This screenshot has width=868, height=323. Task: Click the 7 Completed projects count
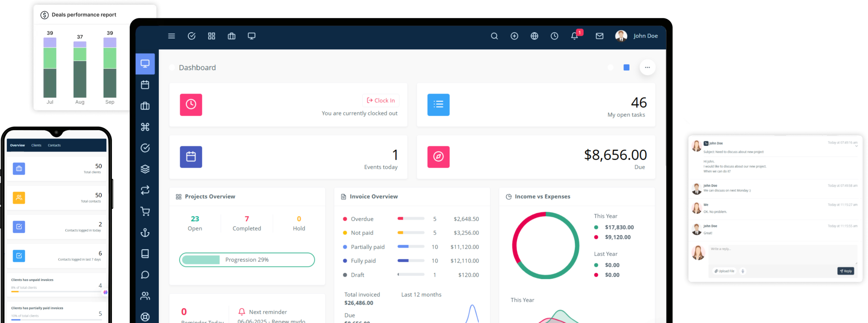click(247, 219)
